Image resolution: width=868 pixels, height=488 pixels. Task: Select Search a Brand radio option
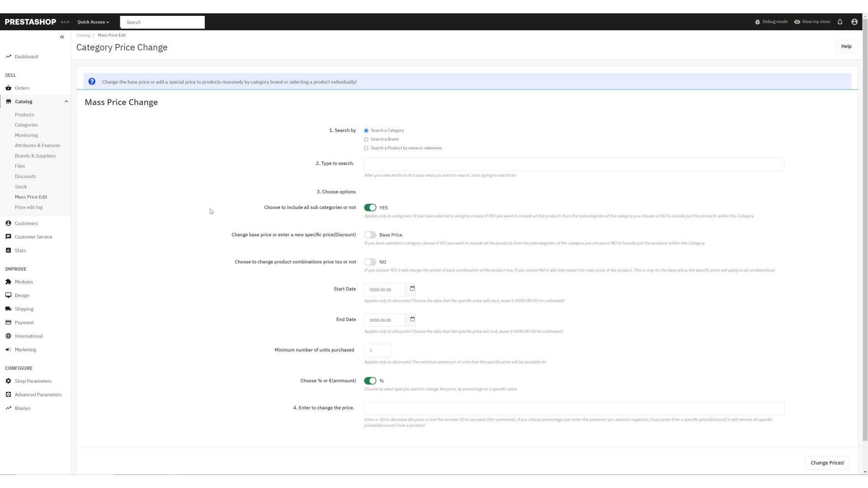tap(366, 140)
